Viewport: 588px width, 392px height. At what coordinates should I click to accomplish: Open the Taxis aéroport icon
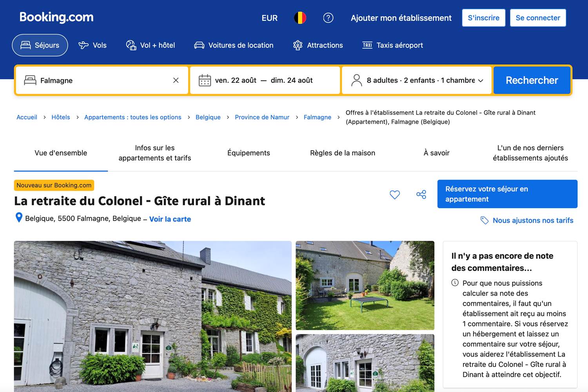coord(367,45)
